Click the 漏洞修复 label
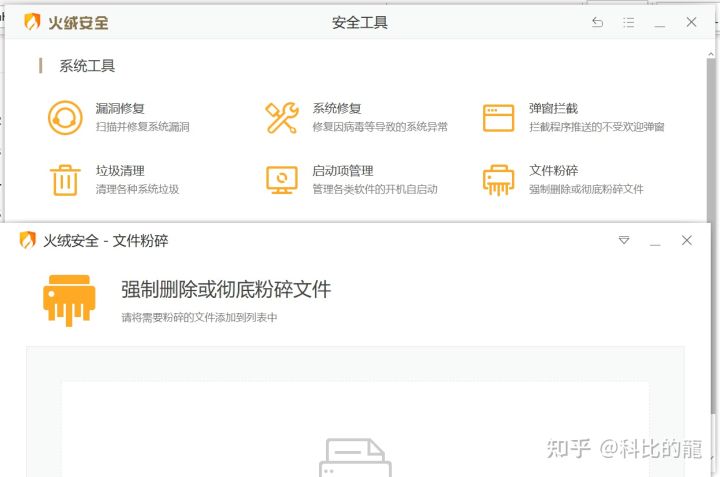The height and width of the screenshot is (477, 720). (x=120, y=109)
